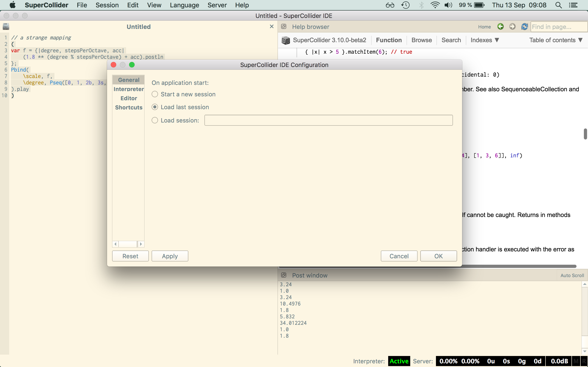Select the Load last session option
The image size is (588, 367).
click(155, 107)
